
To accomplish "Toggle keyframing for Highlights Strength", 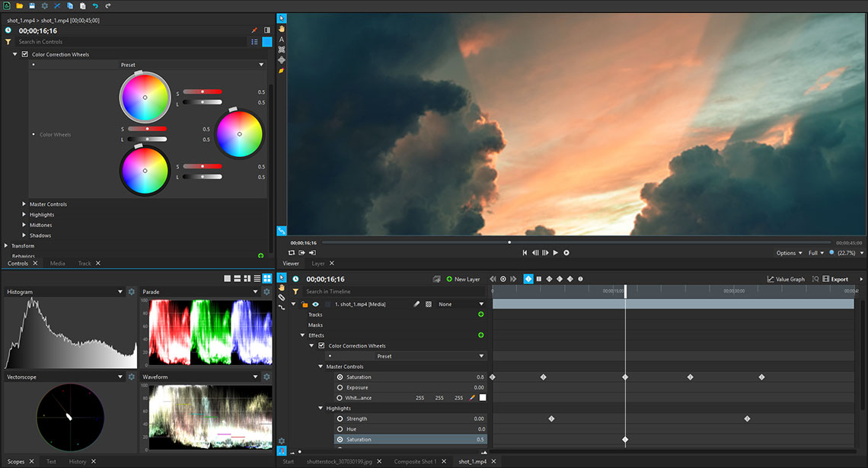I will pyautogui.click(x=340, y=418).
